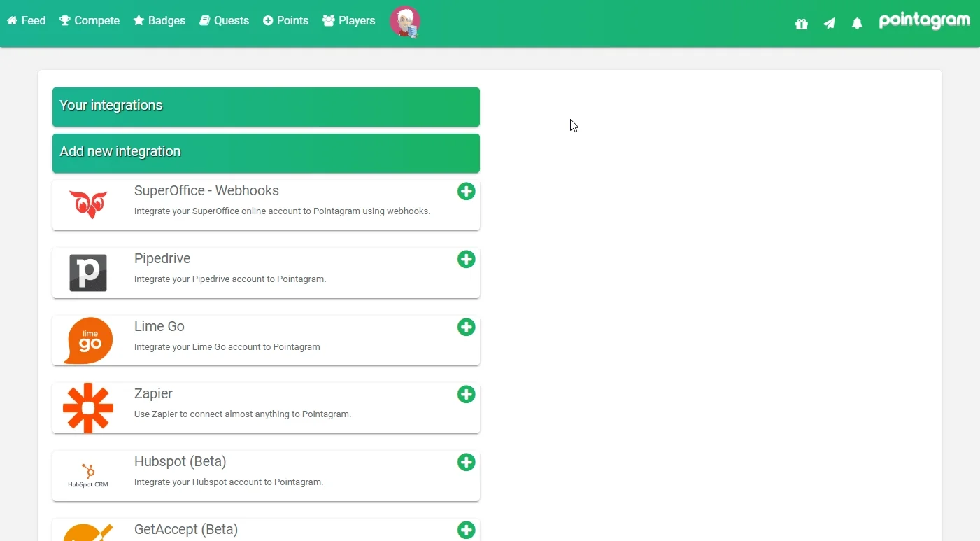Image resolution: width=980 pixels, height=541 pixels.
Task: Add the Hubspot (Beta) integration
Action: point(466,463)
